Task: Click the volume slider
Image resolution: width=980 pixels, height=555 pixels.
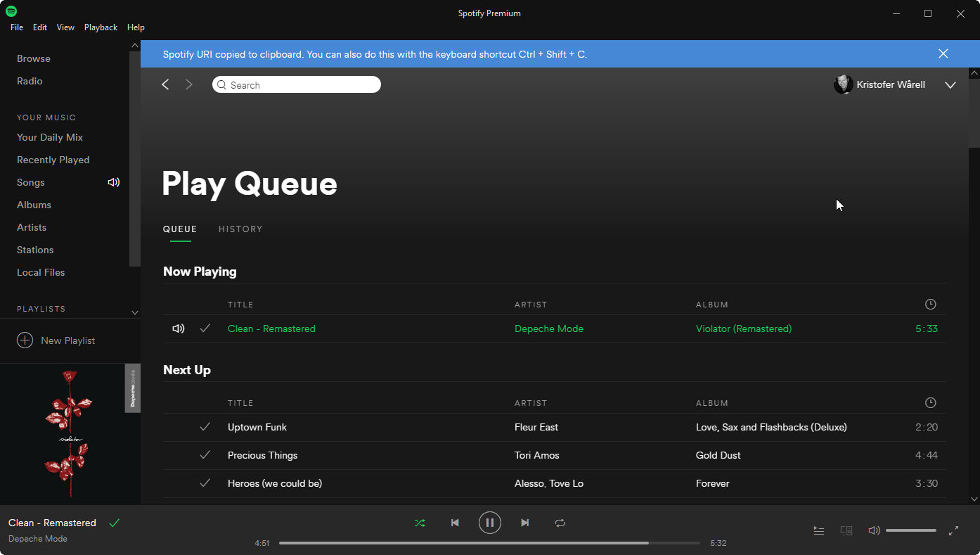Action: click(911, 530)
